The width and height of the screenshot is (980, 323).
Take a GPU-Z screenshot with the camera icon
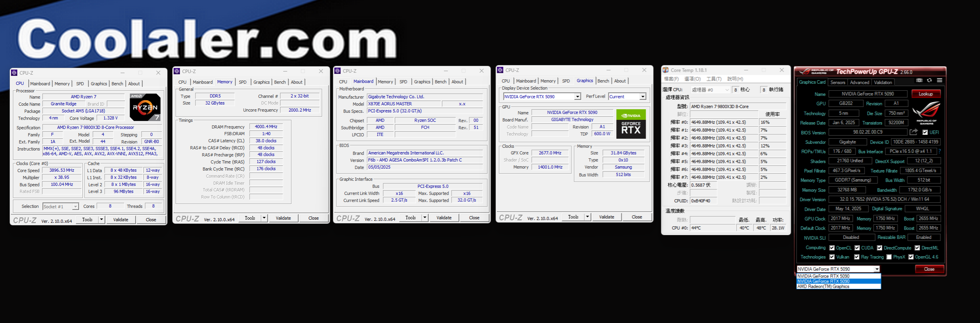(919, 80)
